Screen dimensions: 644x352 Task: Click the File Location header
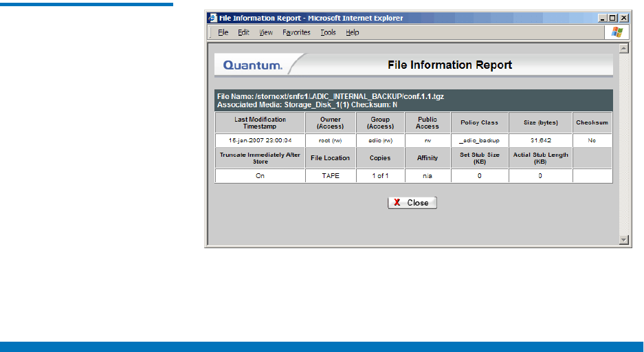330,158
